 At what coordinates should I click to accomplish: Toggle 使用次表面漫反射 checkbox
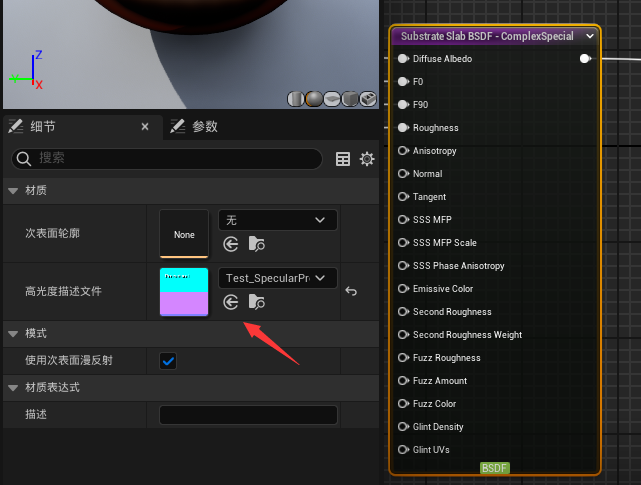168,361
